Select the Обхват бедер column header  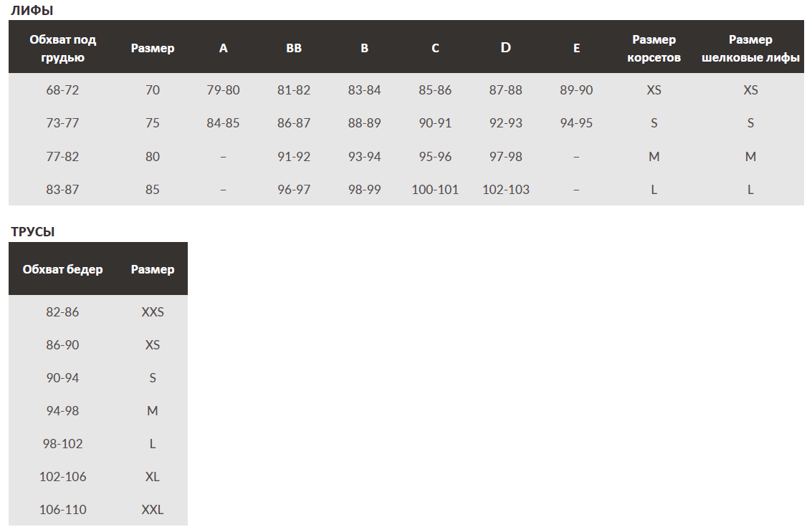pyautogui.click(x=63, y=270)
